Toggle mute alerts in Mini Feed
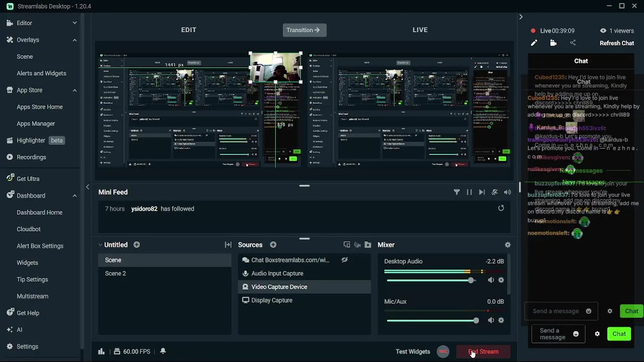Image resolution: width=644 pixels, height=362 pixels. [495, 192]
